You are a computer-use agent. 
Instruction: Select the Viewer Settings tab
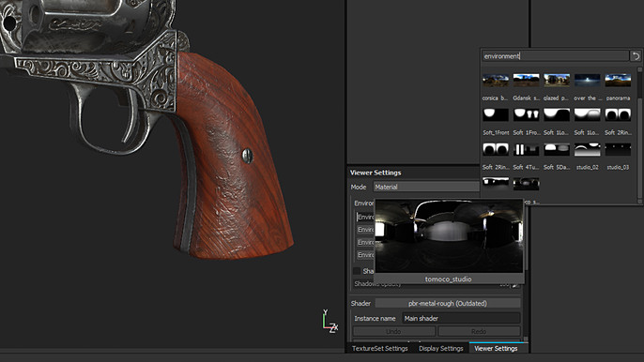point(496,349)
